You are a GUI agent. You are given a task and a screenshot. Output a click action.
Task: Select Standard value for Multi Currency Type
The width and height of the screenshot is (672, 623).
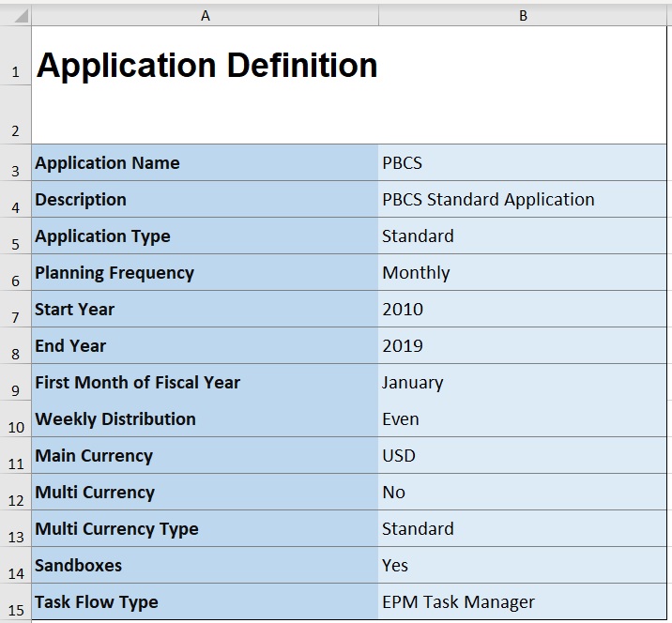pyautogui.click(x=523, y=528)
